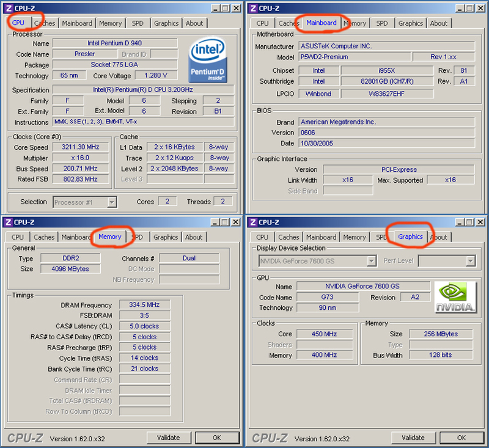Click the Instructions field with MMX, SSE
The image size is (489, 448).
(x=143, y=122)
